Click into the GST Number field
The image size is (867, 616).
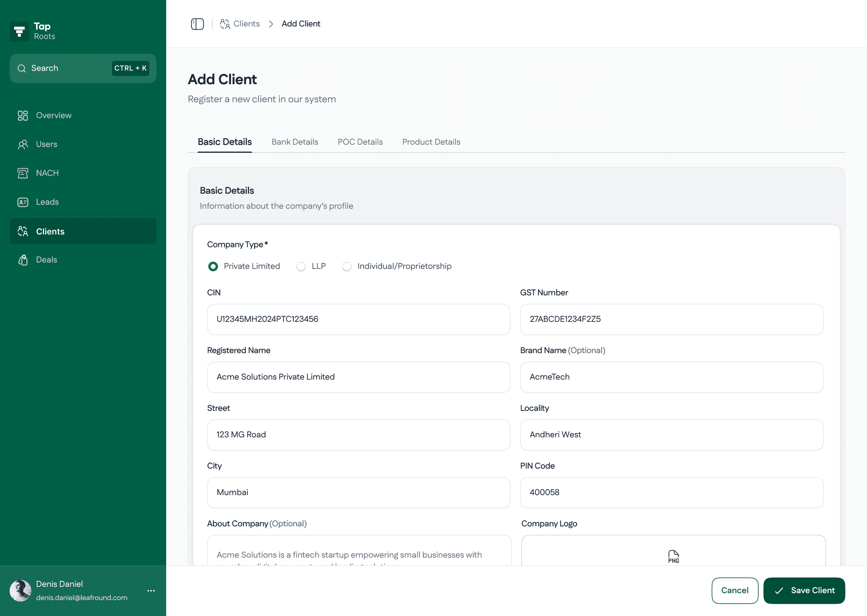click(671, 319)
